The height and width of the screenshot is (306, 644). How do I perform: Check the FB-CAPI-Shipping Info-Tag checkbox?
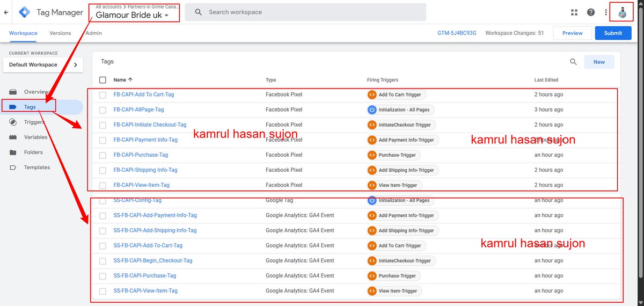tap(103, 170)
